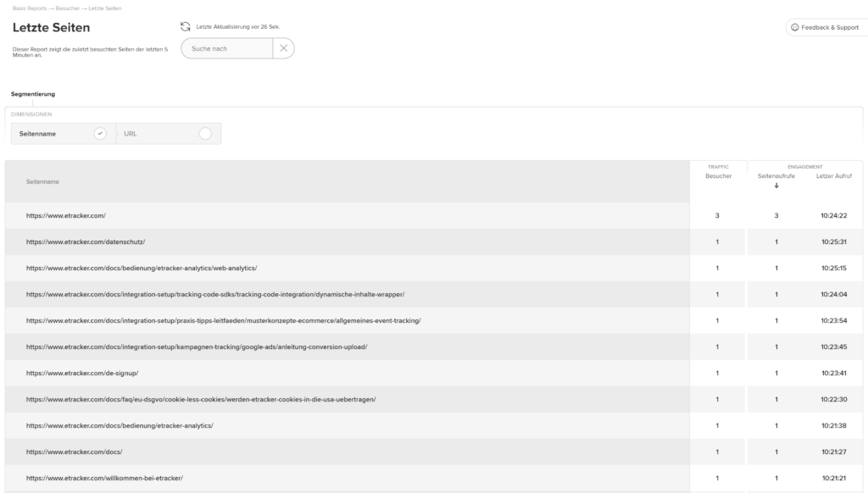This screenshot has height=493, width=868.
Task: Select the row ending in web-analytics/
Action: coord(434,268)
